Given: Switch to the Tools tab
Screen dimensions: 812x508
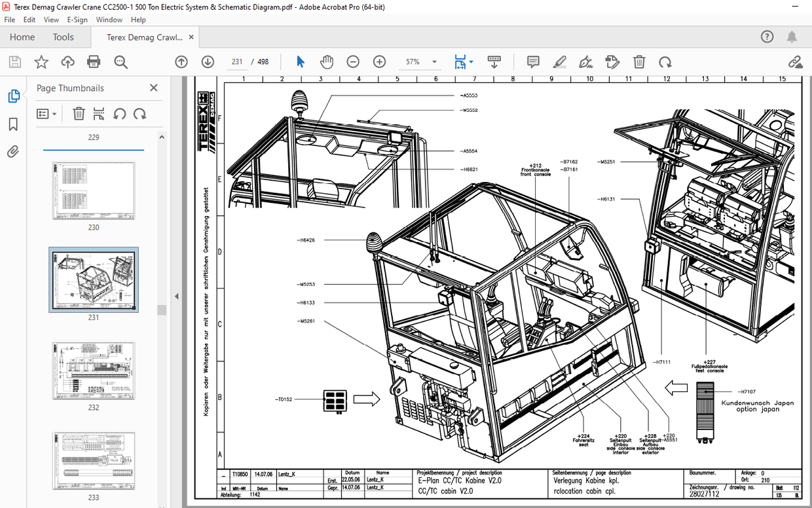Looking at the screenshot, I should (63, 37).
